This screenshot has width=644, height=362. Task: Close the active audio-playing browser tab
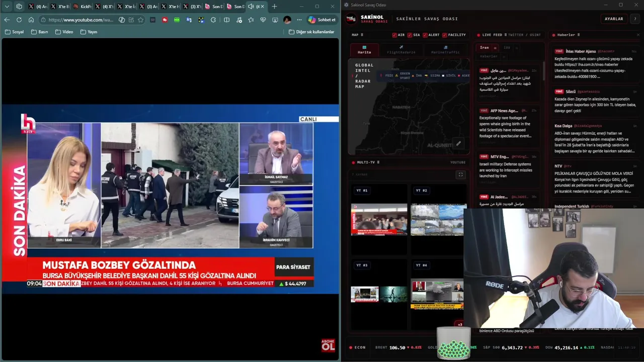262,7
